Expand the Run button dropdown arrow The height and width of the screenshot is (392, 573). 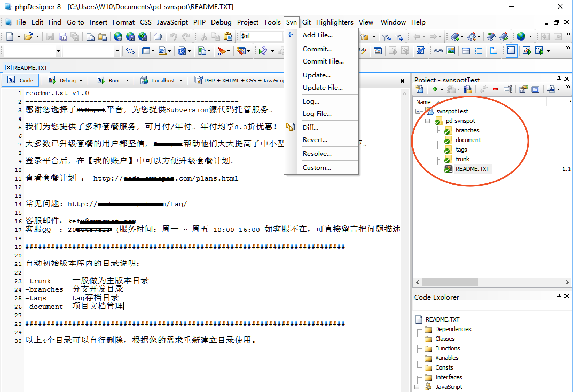127,80
